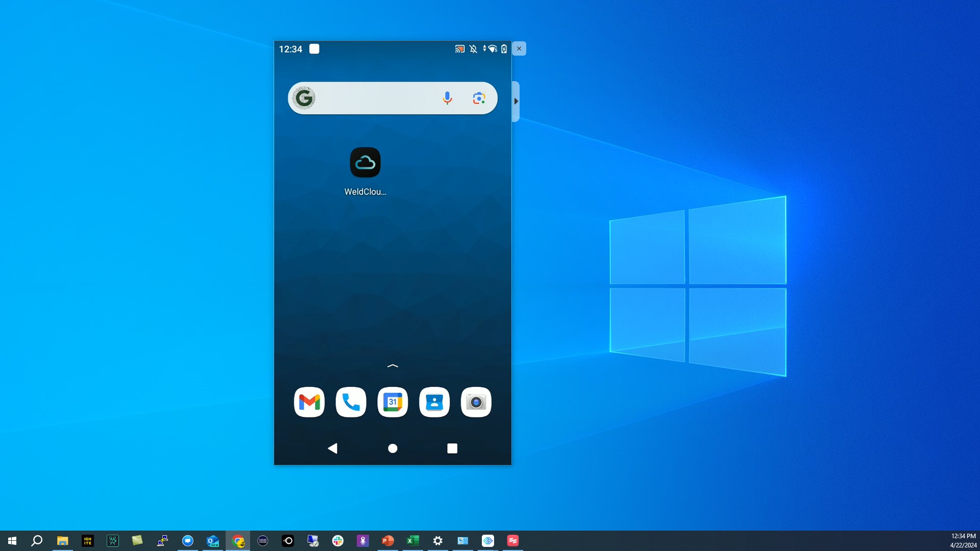Open File Explorer from the taskbar
The image size is (980, 551).
(x=62, y=541)
